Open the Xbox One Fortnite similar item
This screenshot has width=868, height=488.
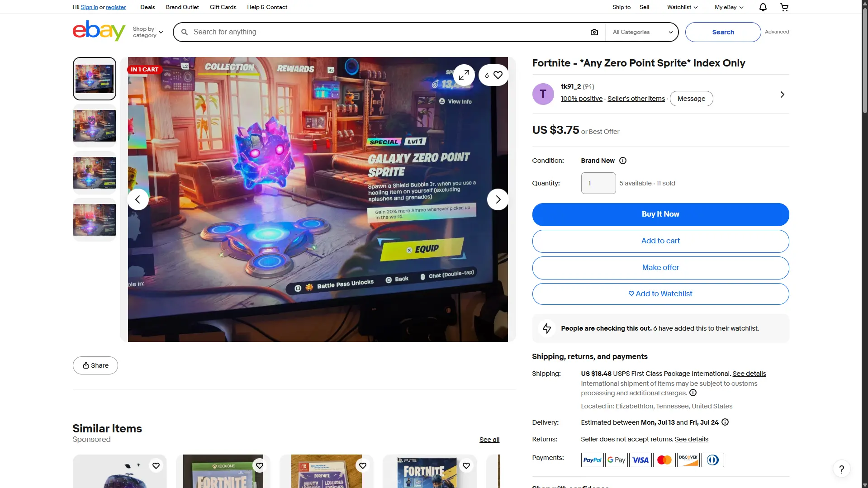[223, 471]
